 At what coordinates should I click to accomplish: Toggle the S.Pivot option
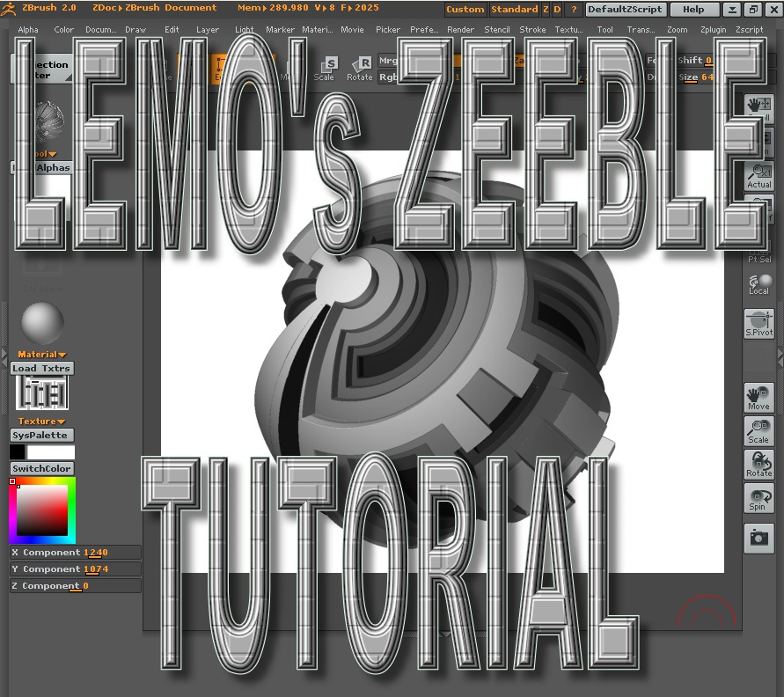point(759,324)
